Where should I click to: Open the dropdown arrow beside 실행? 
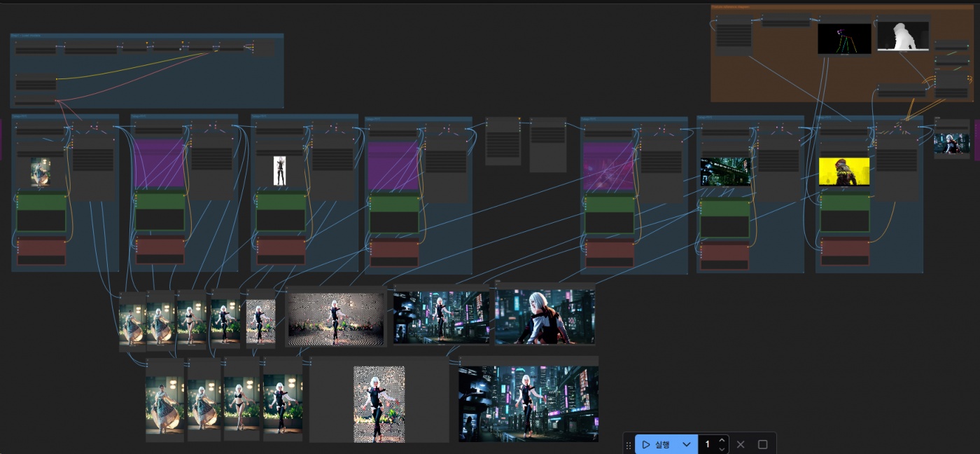coord(687,444)
